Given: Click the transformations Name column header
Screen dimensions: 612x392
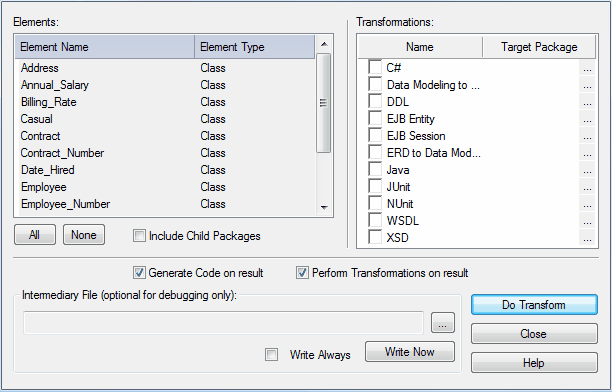Looking at the screenshot, I should [x=420, y=47].
